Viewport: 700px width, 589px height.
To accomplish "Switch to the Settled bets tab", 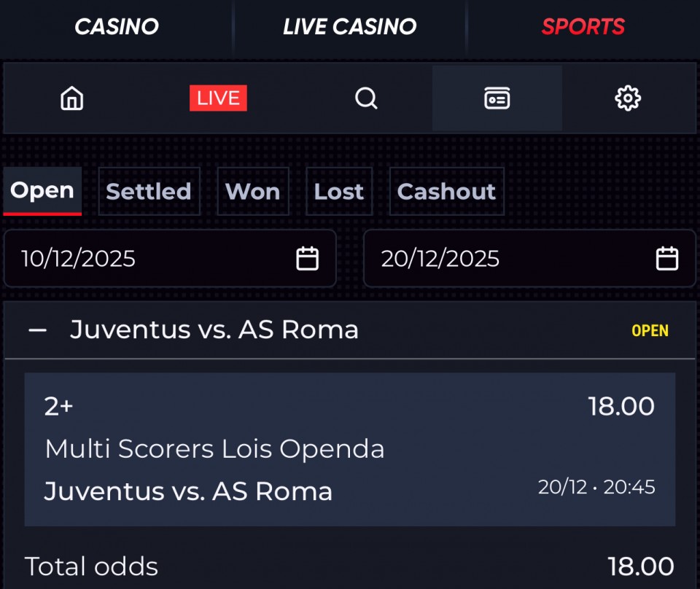I will [149, 192].
